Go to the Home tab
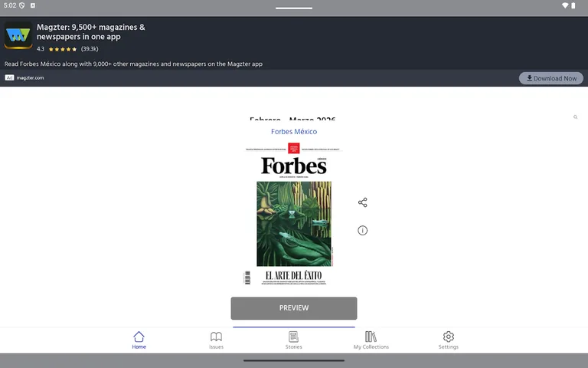Image resolution: width=588 pixels, height=368 pixels. (x=139, y=340)
